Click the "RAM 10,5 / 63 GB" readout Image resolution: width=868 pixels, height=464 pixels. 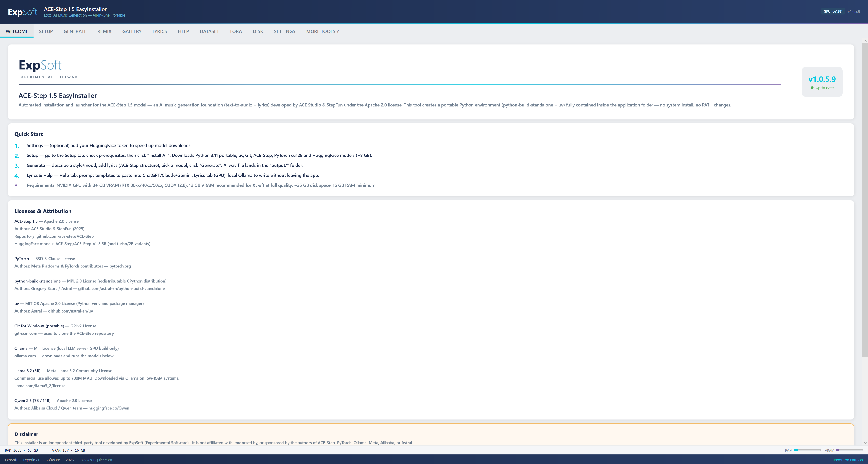pyautogui.click(x=21, y=450)
